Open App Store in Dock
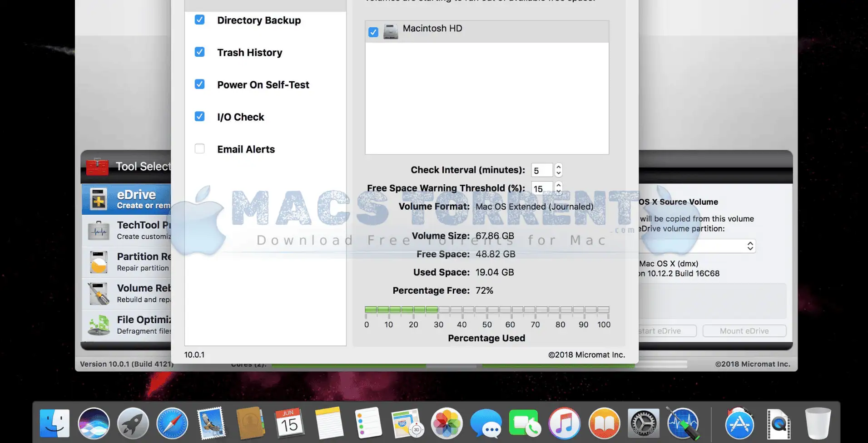 click(x=739, y=423)
